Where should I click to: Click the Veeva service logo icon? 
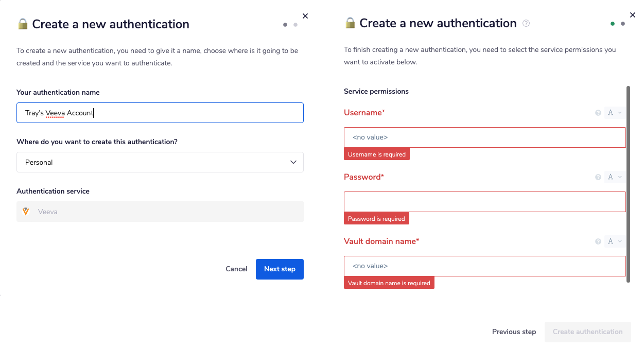[x=26, y=211]
